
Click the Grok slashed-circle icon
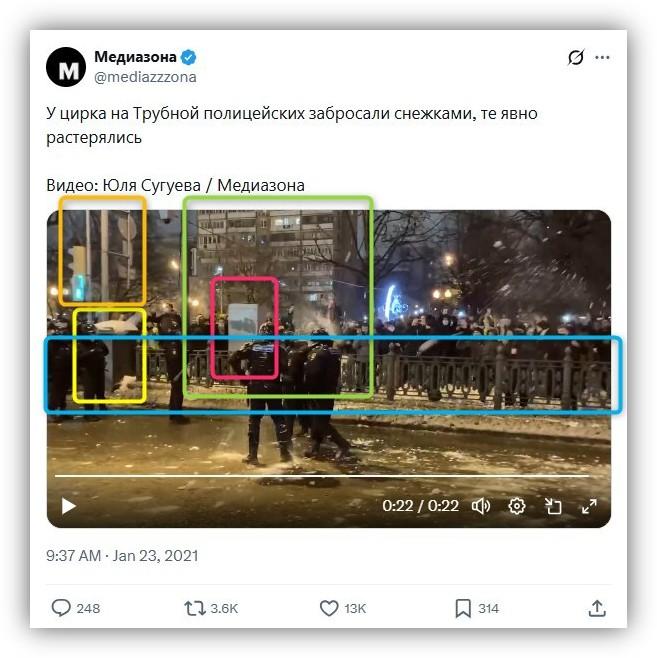pos(576,57)
